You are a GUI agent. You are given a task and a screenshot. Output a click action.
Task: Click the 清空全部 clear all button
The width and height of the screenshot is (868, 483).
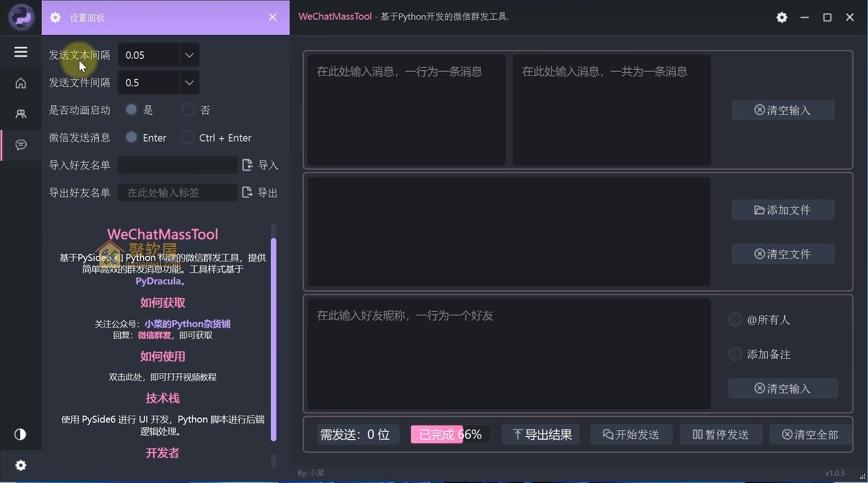click(x=811, y=434)
